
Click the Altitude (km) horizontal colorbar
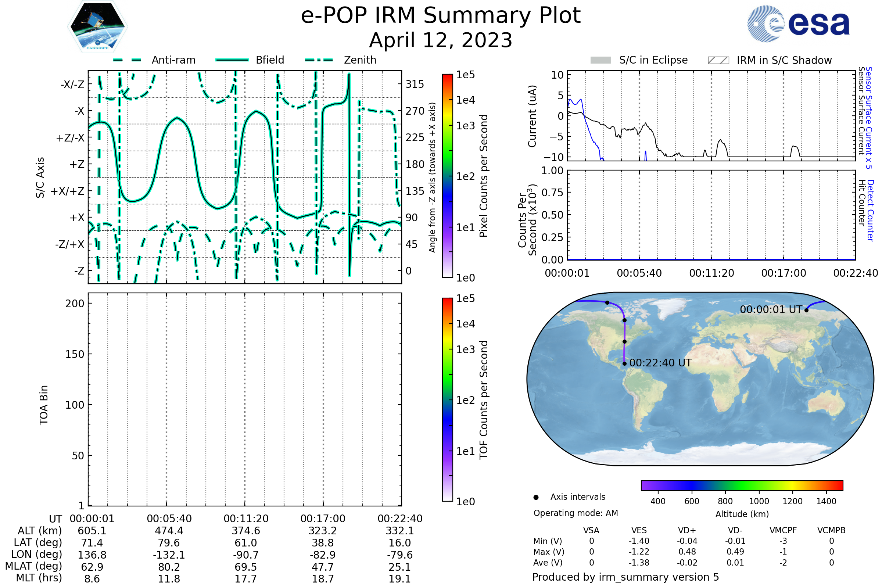coord(742,485)
